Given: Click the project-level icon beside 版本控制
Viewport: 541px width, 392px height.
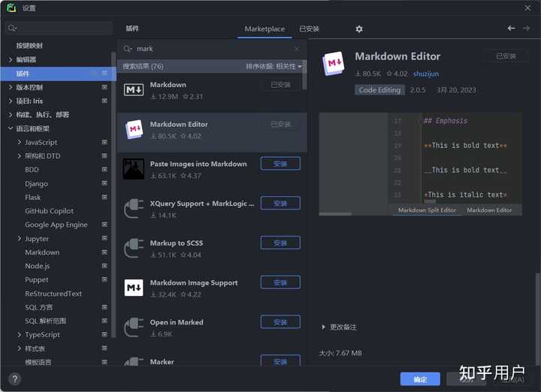Looking at the screenshot, I should pos(104,87).
